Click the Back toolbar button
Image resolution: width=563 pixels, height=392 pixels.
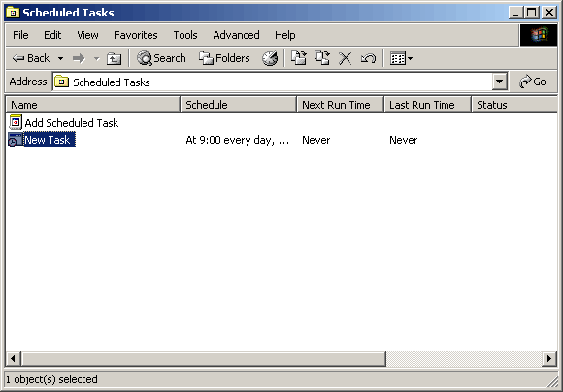(31, 58)
